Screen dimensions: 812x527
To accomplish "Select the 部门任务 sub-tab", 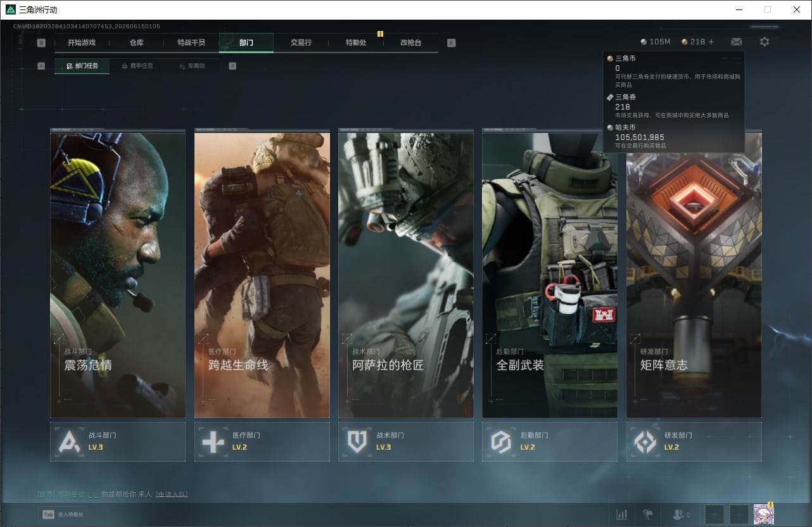I will pyautogui.click(x=82, y=66).
